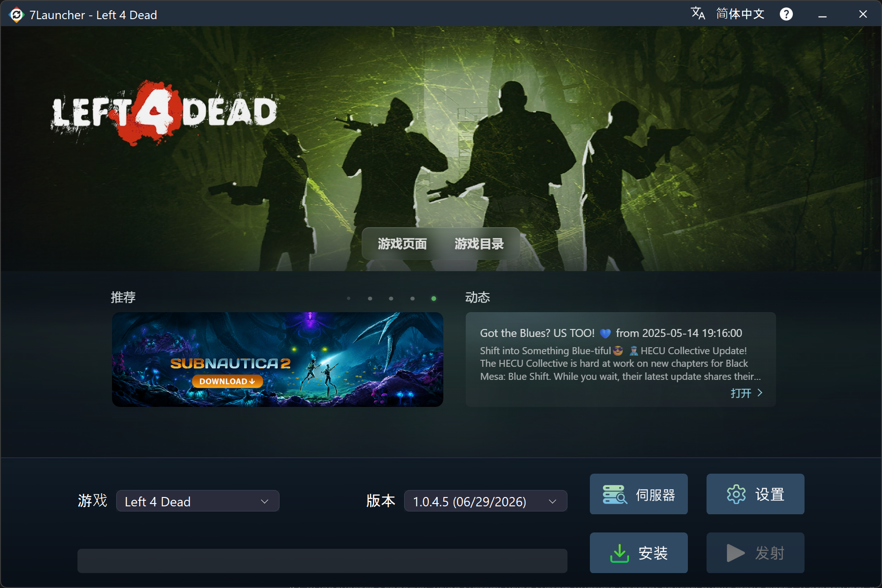Open the Subnautica 2 recommendation banner
882x588 pixels.
278,359
